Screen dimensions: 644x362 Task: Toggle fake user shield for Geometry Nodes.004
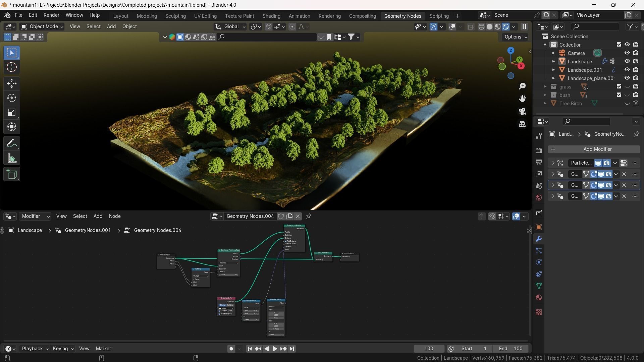coord(281,216)
